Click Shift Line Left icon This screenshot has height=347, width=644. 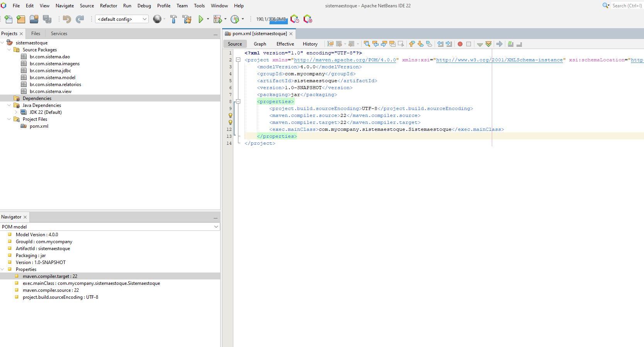(x=440, y=44)
